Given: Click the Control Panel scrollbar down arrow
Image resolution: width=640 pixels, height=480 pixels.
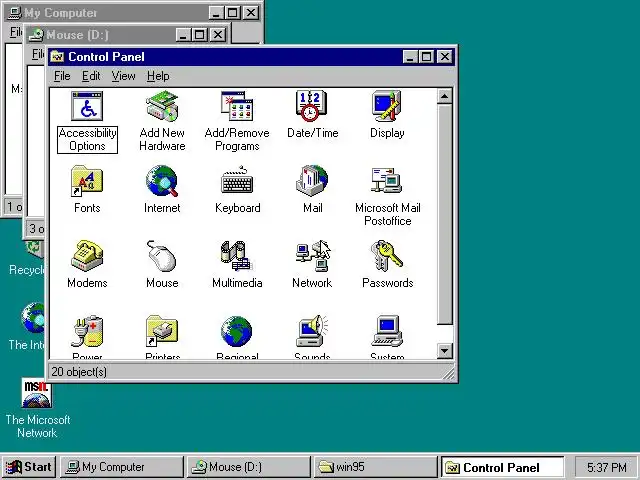Looking at the screenshot, I should [x=444, y=351].
